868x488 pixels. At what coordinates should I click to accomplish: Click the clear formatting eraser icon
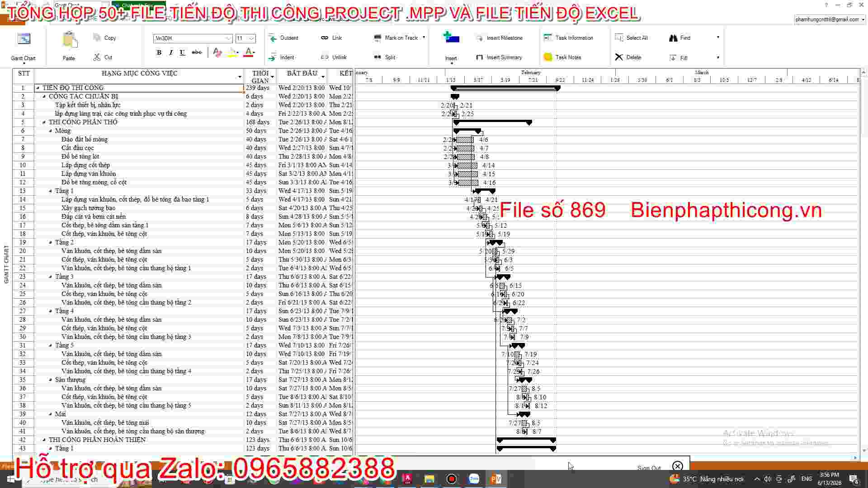(217, 52)
